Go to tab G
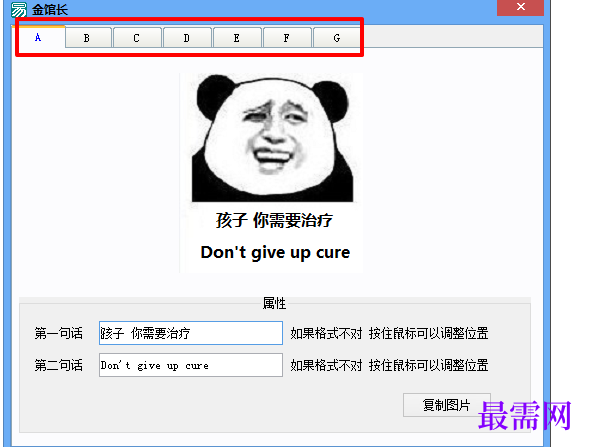590x447 pixels. [x=337, y=38]
